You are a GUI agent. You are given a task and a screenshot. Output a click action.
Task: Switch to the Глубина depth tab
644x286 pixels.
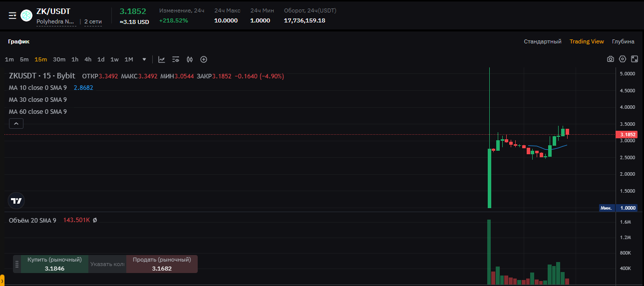pos(623,41)
